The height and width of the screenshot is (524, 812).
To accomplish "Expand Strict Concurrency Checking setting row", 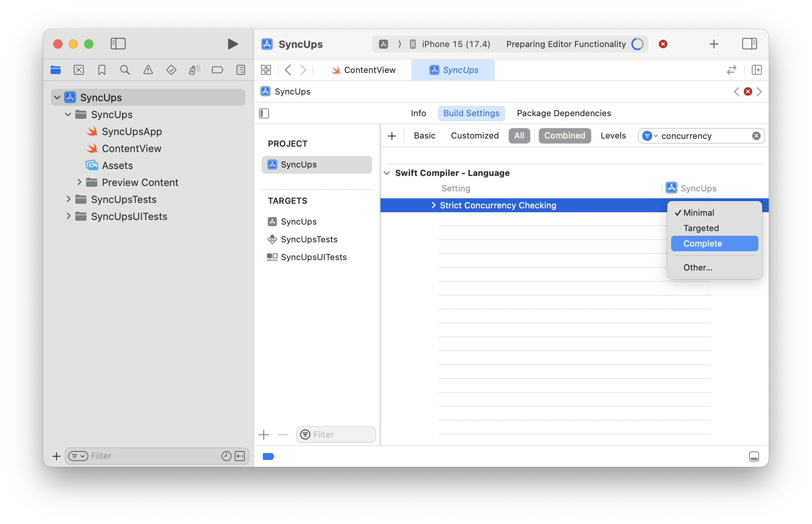I will (x=433, y=205).
